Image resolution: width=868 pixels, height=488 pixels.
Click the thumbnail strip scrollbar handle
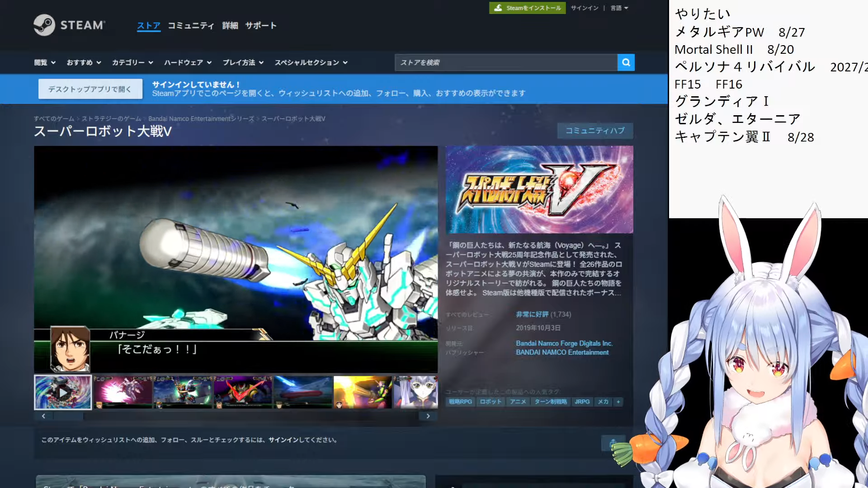68,416
